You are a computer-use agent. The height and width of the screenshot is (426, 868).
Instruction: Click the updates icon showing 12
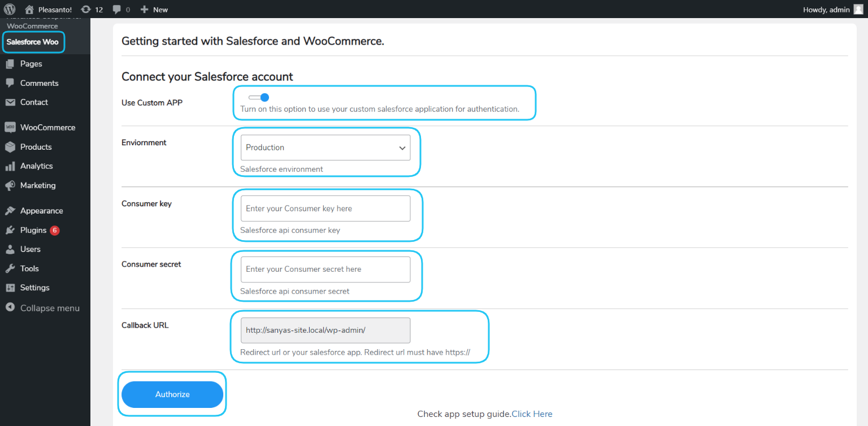86,9
